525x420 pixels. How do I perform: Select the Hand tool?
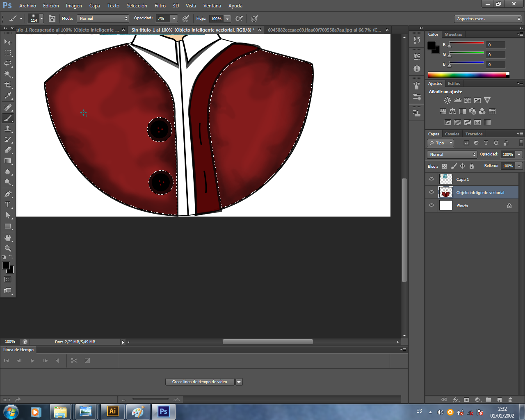[8, 238]
